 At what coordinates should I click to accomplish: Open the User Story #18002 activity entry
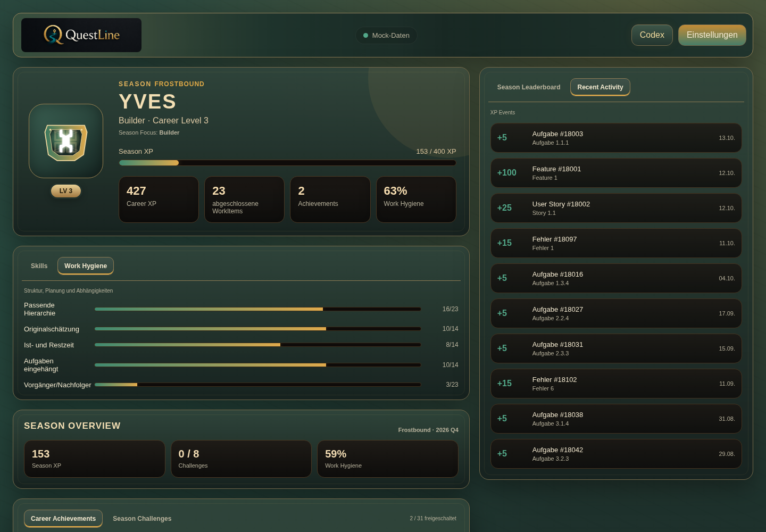coord(616,208)
